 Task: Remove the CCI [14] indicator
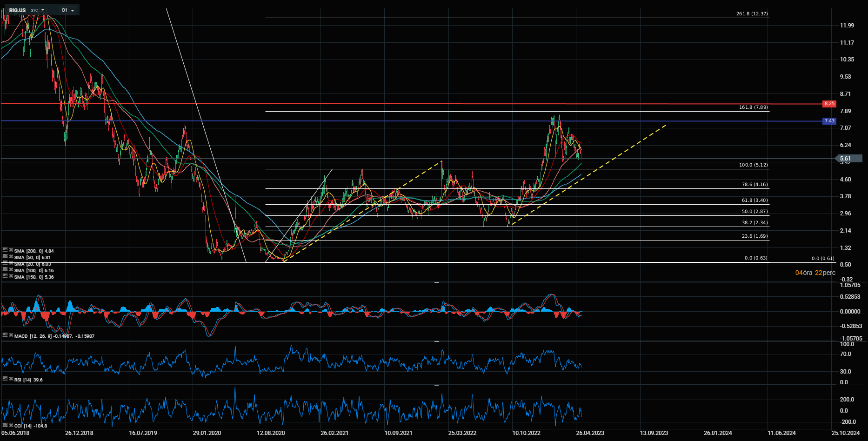[x=11, y=425]
